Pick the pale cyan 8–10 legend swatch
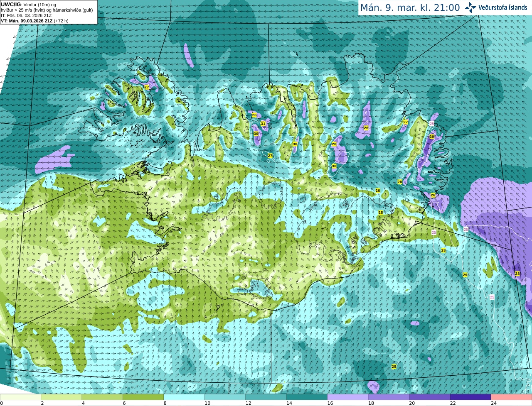The width and height of the screenshot is (532, 406). tap(184, 397)
